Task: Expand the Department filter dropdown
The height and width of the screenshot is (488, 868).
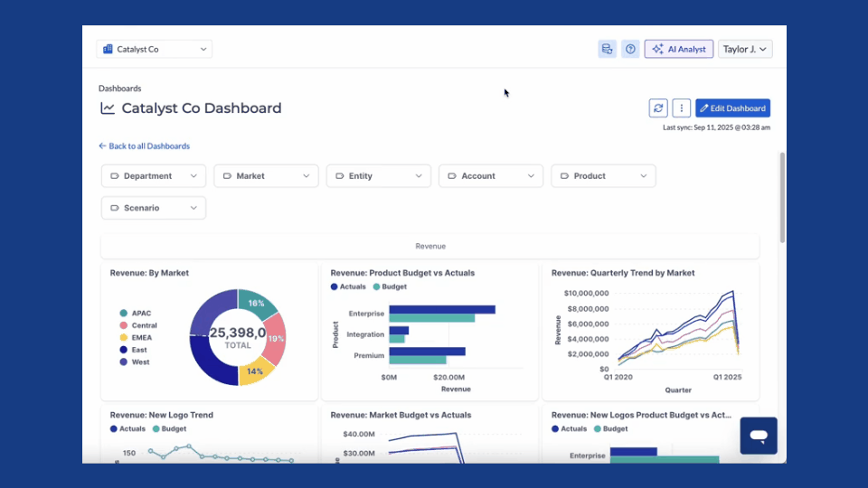Action: pos(154,176)
